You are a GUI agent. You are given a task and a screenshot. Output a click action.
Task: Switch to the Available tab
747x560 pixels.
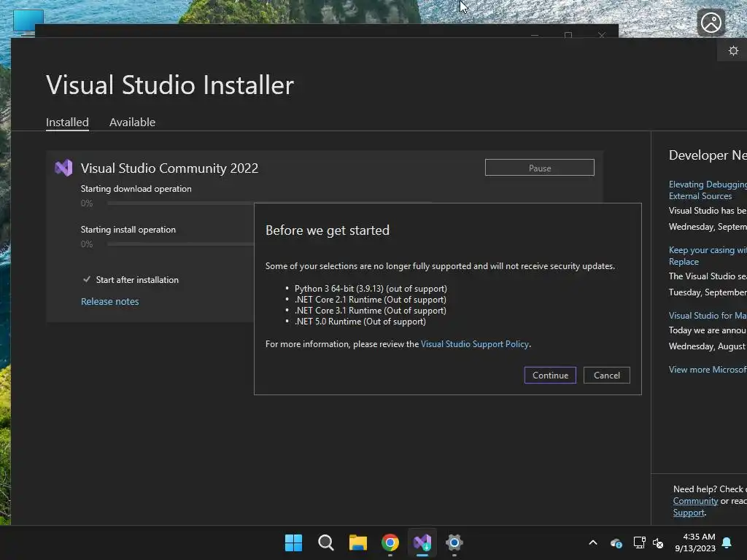(132, 122)
